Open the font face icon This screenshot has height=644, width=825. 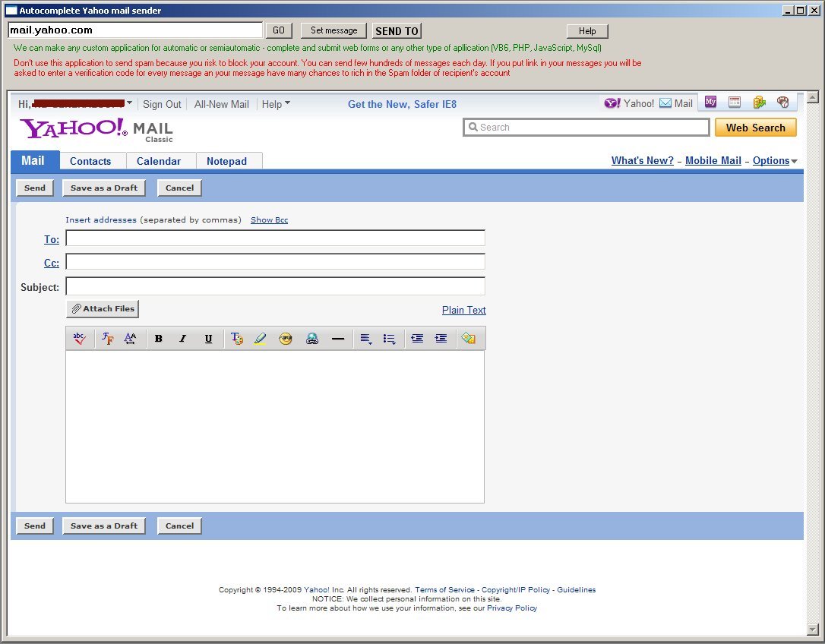click(107, 338)
